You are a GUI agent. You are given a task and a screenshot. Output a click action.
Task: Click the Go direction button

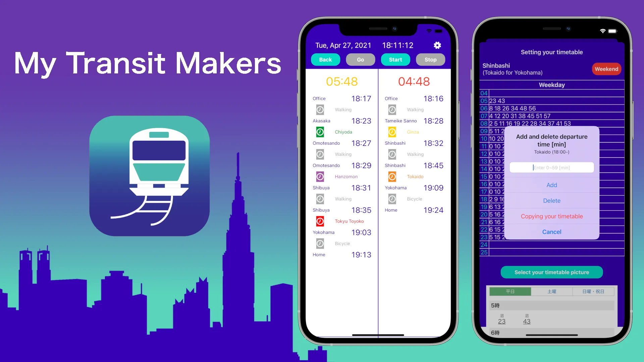click(361, 59)
